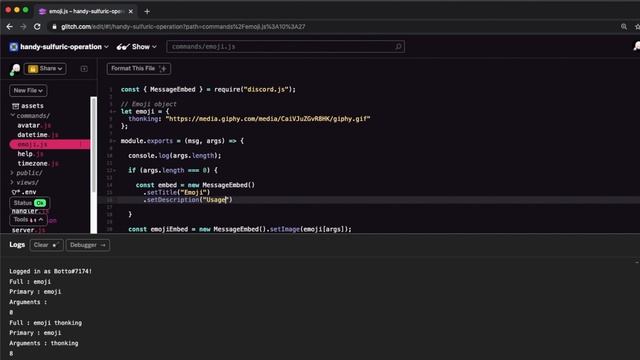Click the emoji.js browser tab

(86, 11)
